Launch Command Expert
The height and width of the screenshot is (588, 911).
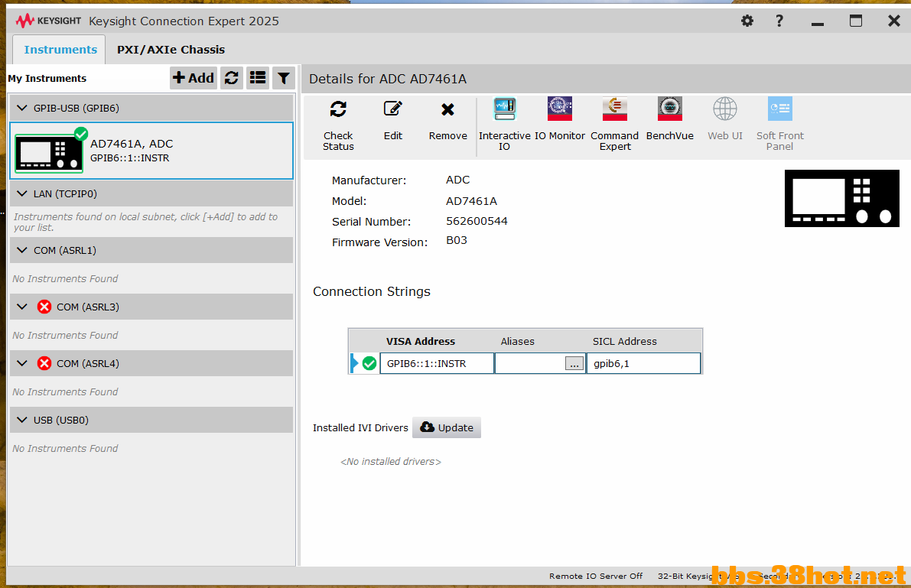coord(615,125)
